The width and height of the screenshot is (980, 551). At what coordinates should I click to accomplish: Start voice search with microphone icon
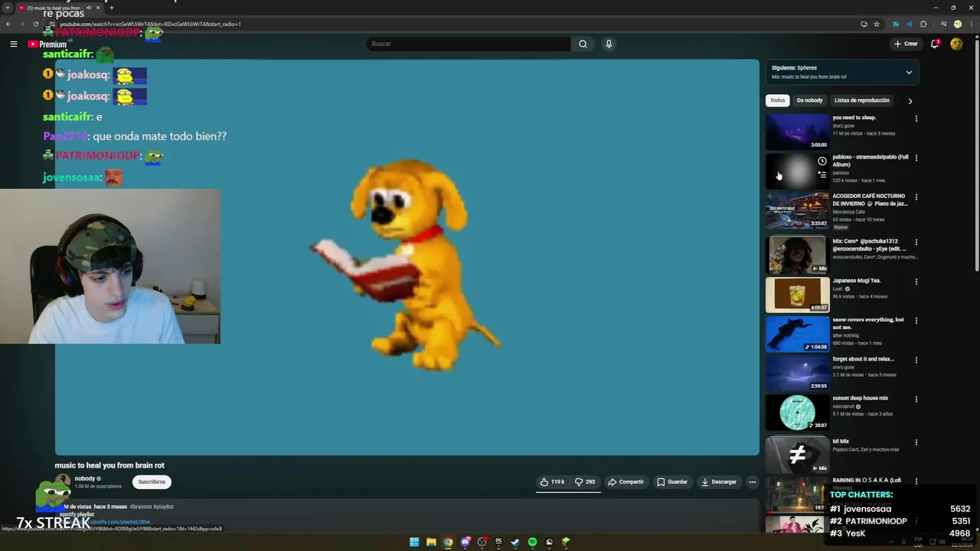pyautogui.click(x=609, y=44)
